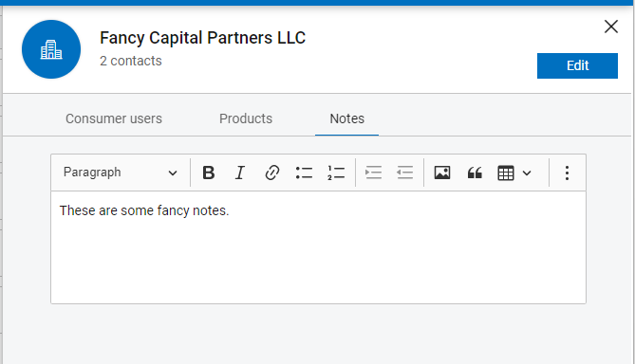
Task: Show more toolbar items via three dots
Action: [567, 173]
